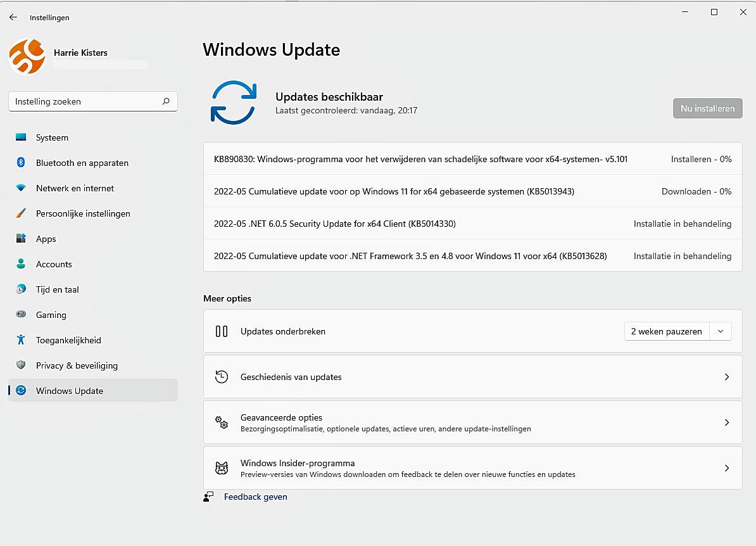The image size is (756, 546).
Task: Click the Netwerk wifi icon
Action: pyautogui.click(x=21, y=188)
